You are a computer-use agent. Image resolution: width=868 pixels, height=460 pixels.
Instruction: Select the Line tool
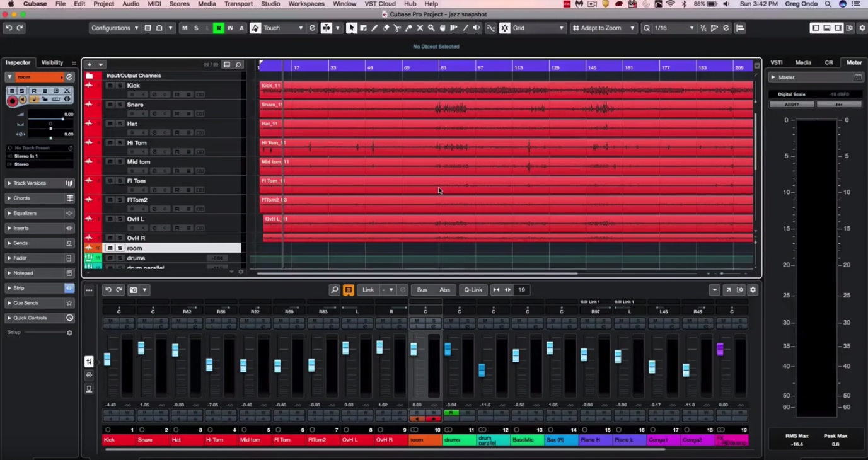coord(465,28)
